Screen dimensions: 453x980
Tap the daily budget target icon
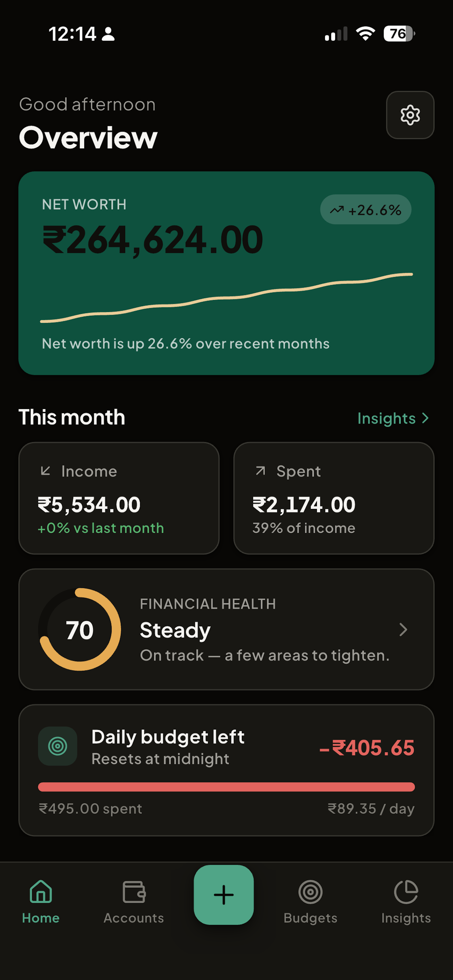coord(58,746)
